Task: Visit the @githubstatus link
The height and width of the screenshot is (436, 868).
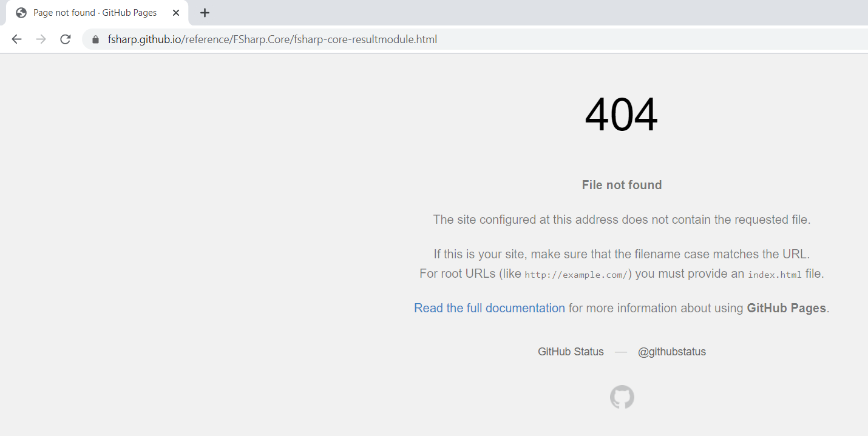Action: click(x=672, y=352)
